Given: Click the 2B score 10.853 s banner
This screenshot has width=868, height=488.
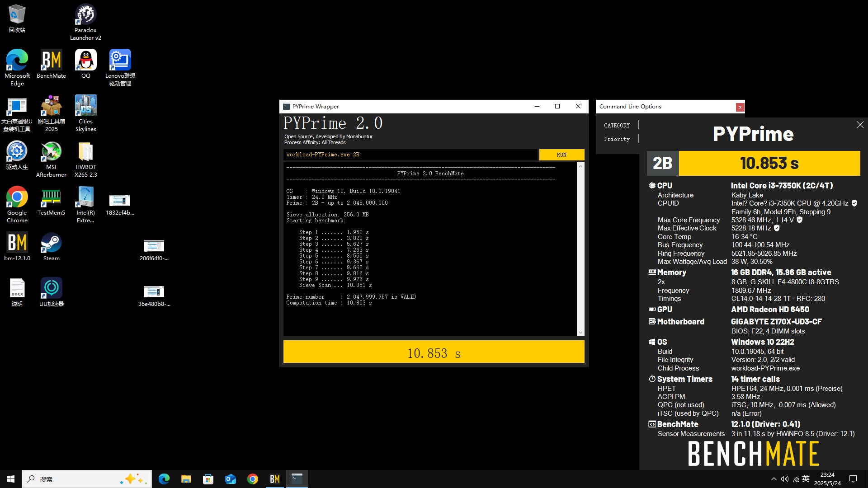Looking at the screenshot, I should (x=753, y=163).
